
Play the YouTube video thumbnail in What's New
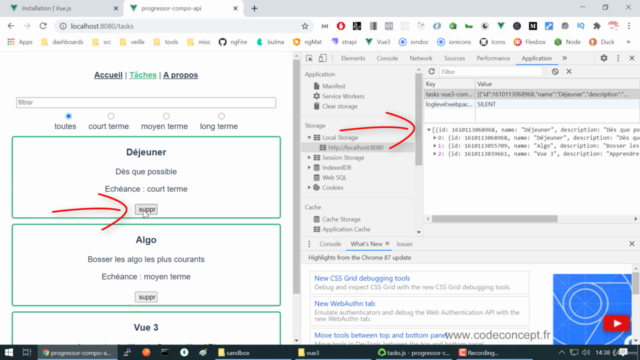pyautogui.click(x=617, y=324)
